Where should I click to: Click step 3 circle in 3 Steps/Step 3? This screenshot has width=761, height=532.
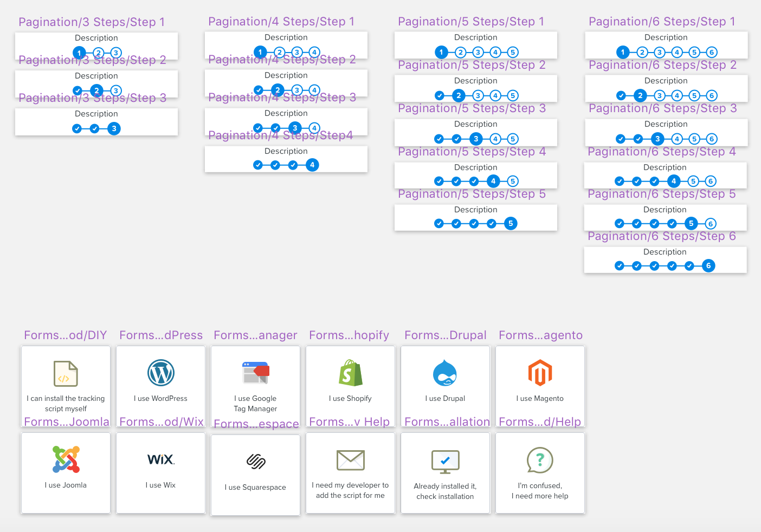[114, 128]
